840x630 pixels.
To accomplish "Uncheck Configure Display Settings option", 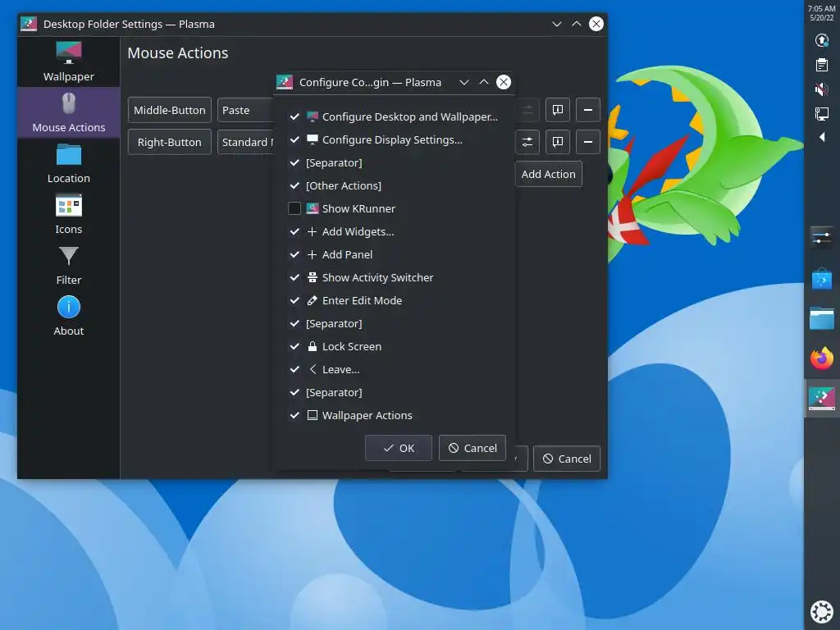I will coord(294,139).
